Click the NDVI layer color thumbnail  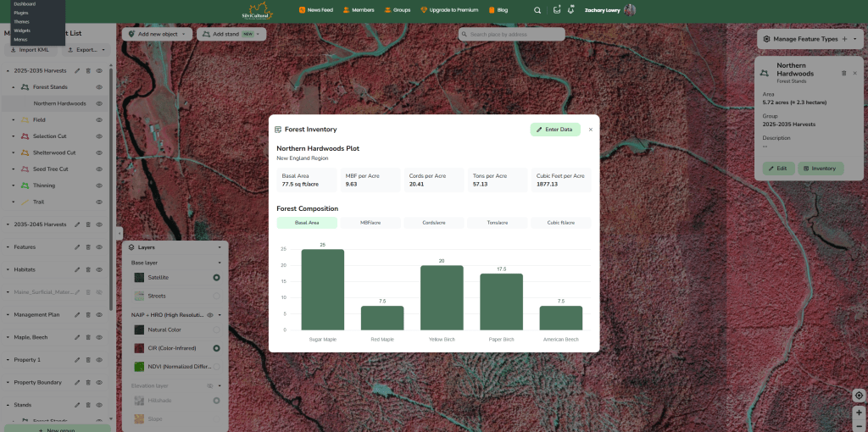140,367
